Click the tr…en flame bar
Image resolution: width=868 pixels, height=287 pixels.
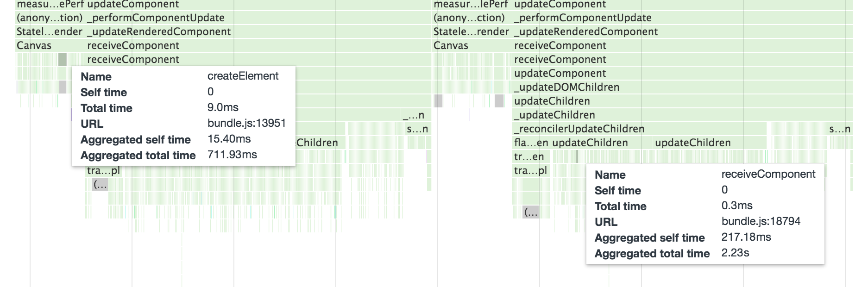[x=529, y=157]
